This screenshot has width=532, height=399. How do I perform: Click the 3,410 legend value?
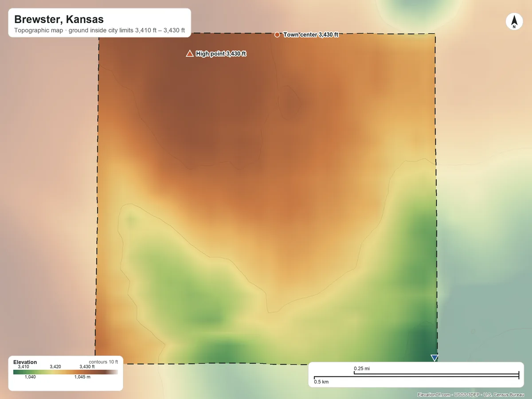(x=23, y=367)
